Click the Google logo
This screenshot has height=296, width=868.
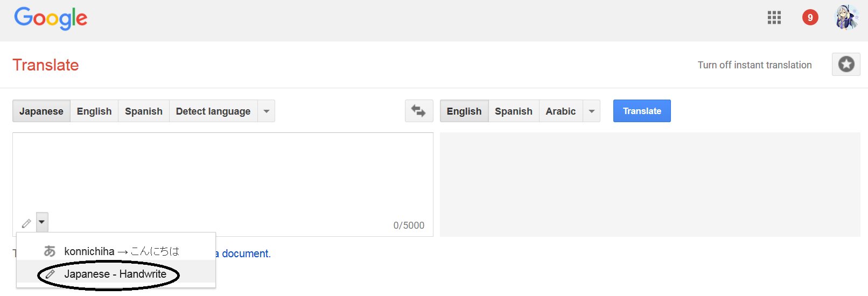51,18
